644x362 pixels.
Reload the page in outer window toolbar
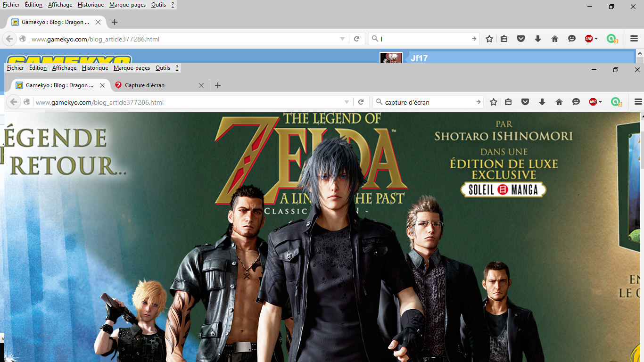(357, 39)
